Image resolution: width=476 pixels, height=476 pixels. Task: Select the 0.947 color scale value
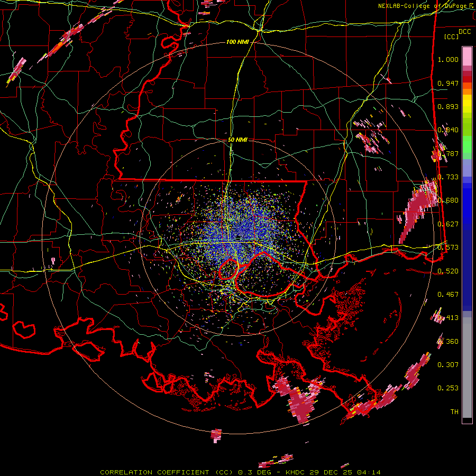coord(448,83)
